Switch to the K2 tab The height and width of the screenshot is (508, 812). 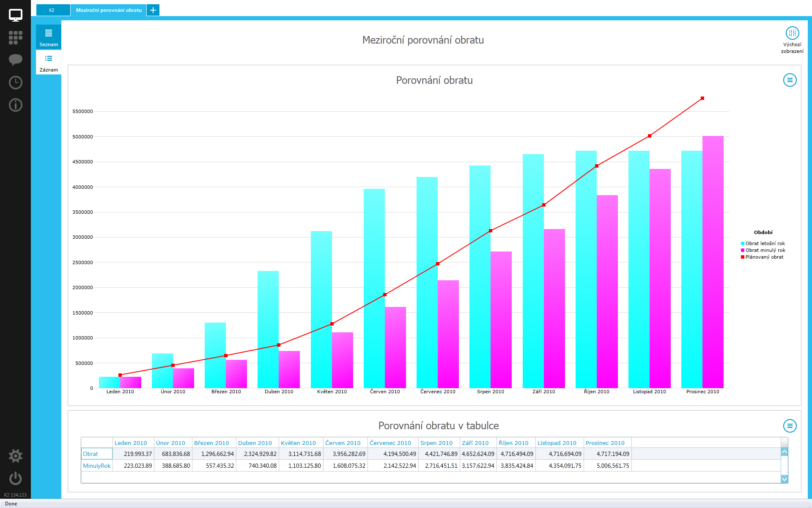tap(52, 10)
